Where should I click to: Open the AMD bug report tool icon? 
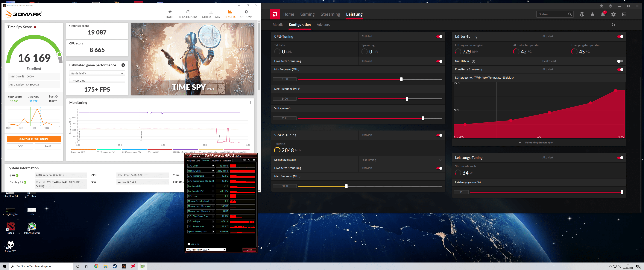coord(601,6)
